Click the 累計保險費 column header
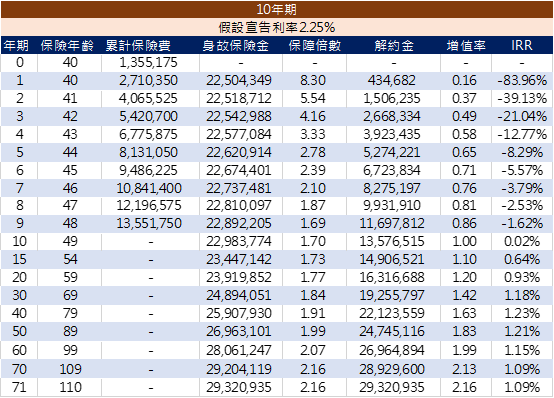The width and height of the screenshot is (554, 398). point(138,45)
